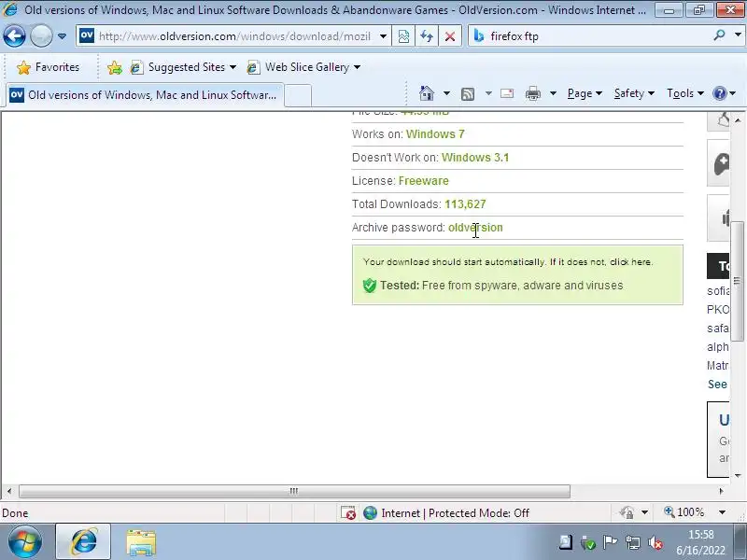Click the Home page icon
Image resolution: width=747 pixels, height=560 pixels.
click(x=427, y=93)
